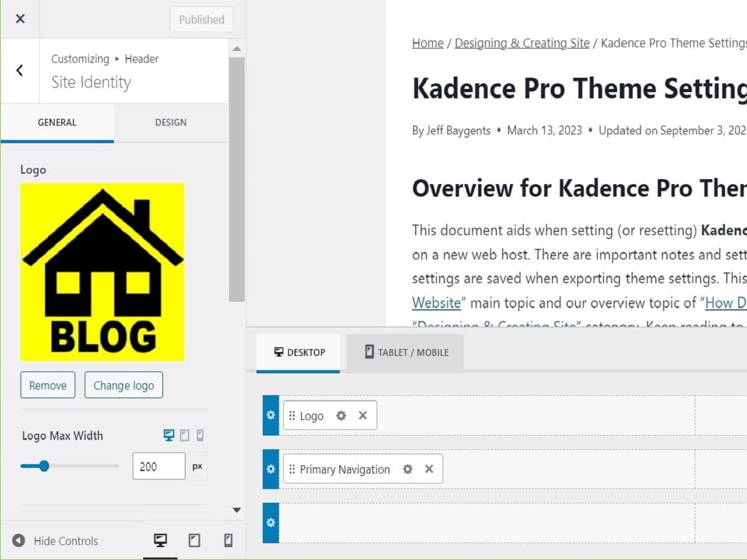This screenshot has width=747, height=560.
Task: Open the Tablet / Mobile header builder tab
Action: click(405, 352)
